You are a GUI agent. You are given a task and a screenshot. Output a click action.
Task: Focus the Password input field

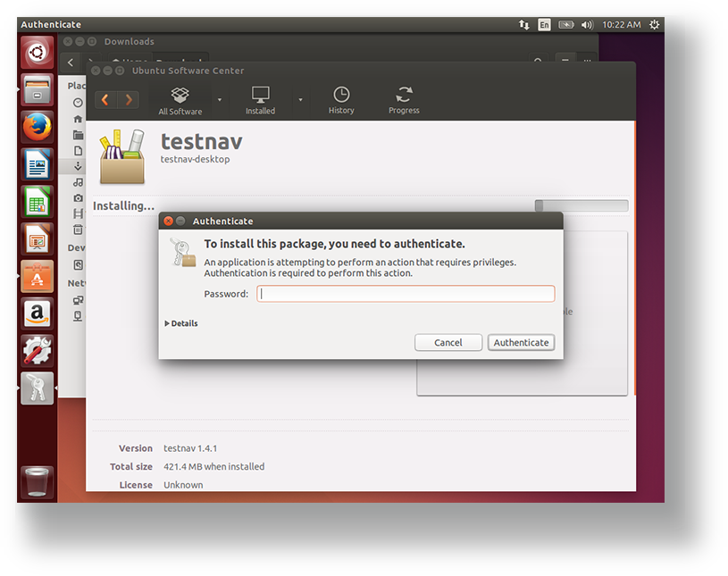[x=406, y=294]
